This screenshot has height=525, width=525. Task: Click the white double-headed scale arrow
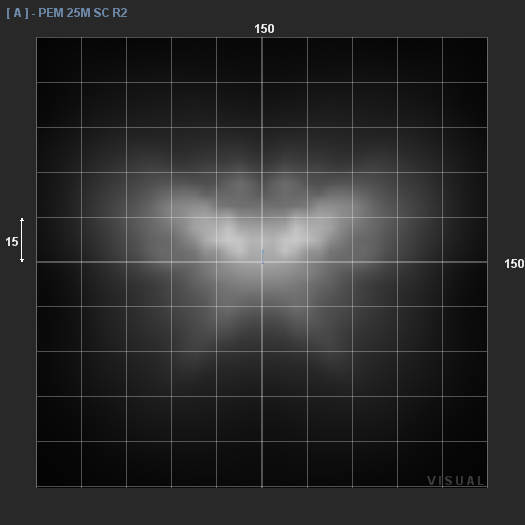[22, 240]
